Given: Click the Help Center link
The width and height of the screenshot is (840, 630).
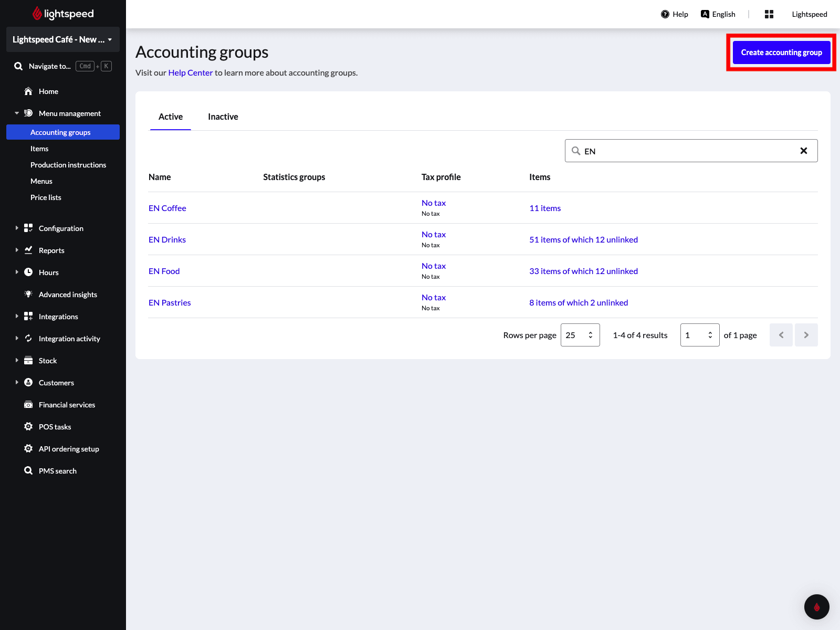Looking at the screenshot, I should pyautogui.click(x=190, y=72).
